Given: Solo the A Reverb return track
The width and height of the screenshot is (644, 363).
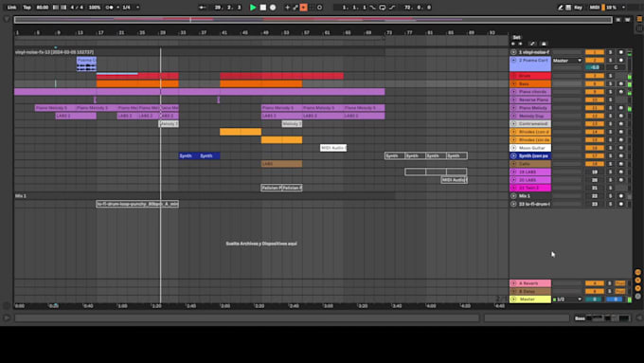Looking at the screenshot, I should point(610,283).
